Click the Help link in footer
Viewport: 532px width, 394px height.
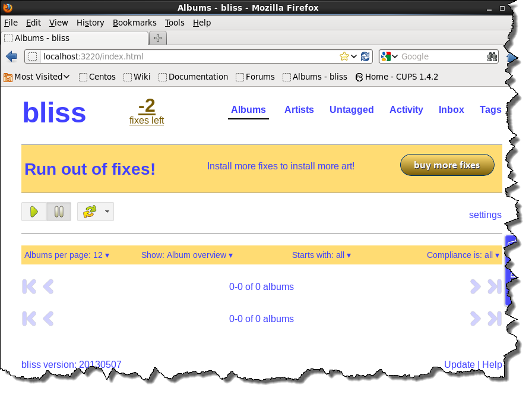[x=492, y=364]
